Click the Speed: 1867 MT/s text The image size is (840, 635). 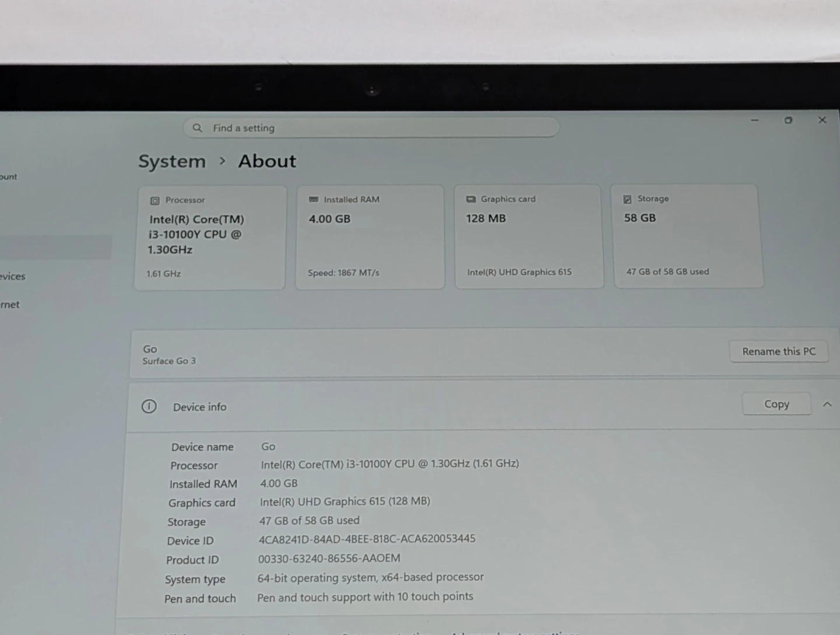point(344,273)
